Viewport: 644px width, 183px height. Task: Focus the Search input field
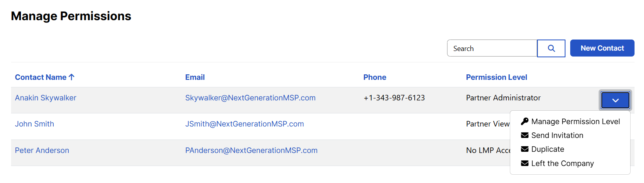[492, 48]
